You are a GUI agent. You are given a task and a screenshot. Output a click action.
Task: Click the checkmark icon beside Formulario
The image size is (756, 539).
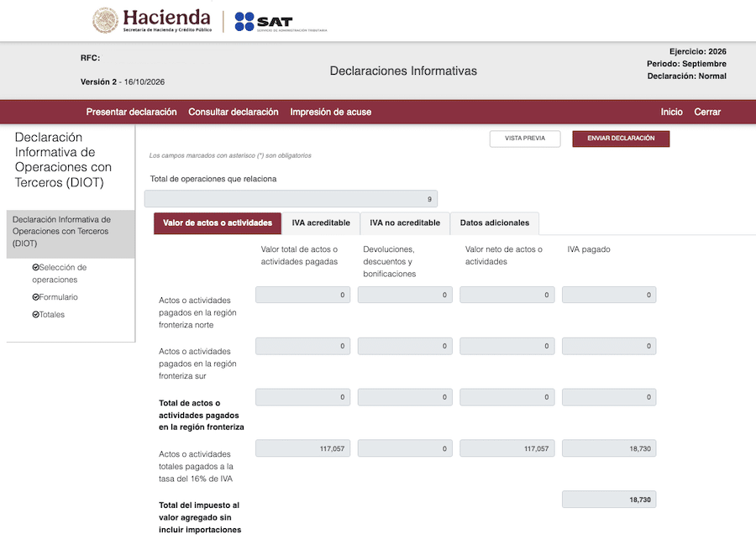coord(35,297)
